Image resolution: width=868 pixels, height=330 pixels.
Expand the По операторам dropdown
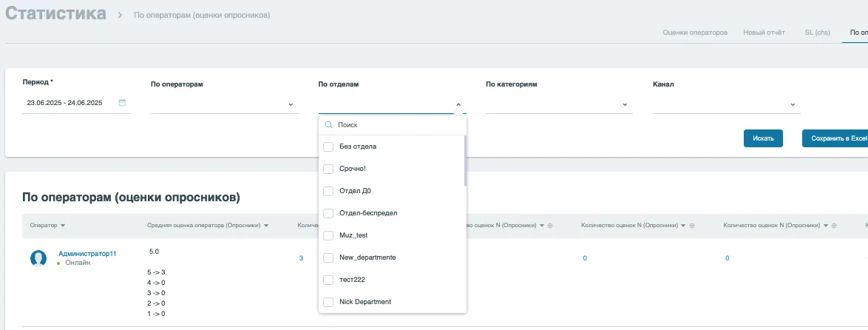tap(291, 104)
